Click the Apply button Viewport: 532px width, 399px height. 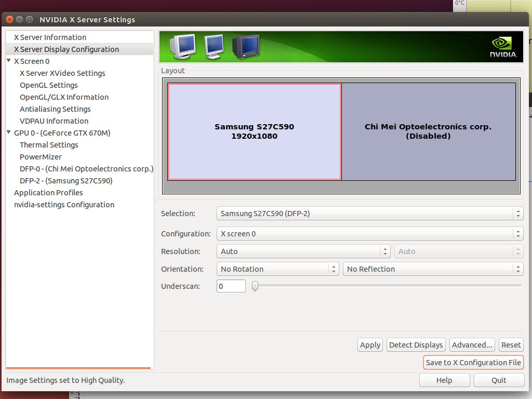pyautogui.click(x=370, y=345)
